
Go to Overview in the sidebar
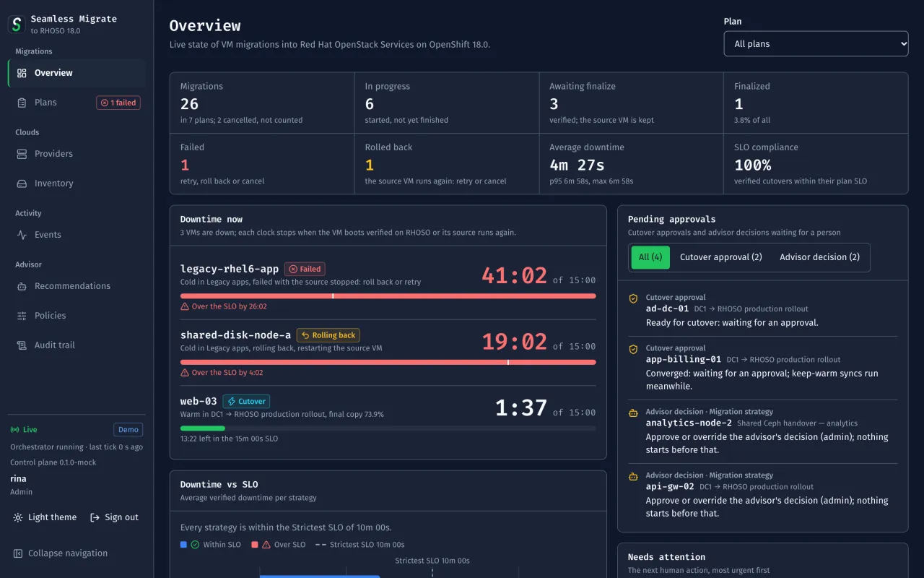tap(77, 73)
